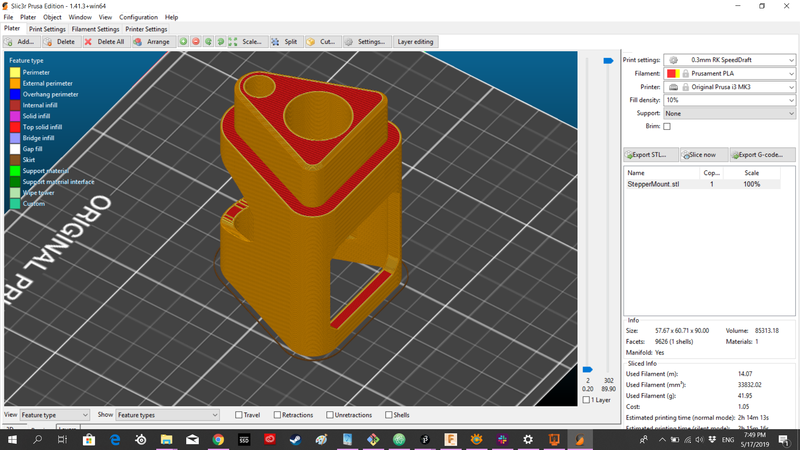Open Microsoft Edge from taskbar
The height and width of the screenshot is (450, 800).
[x=115, y=439]
